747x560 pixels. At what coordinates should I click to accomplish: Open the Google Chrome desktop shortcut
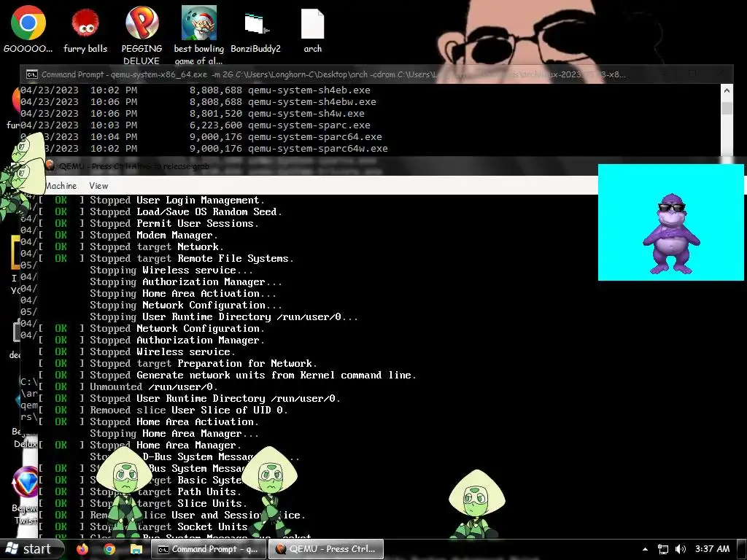[x=28, y=29]
